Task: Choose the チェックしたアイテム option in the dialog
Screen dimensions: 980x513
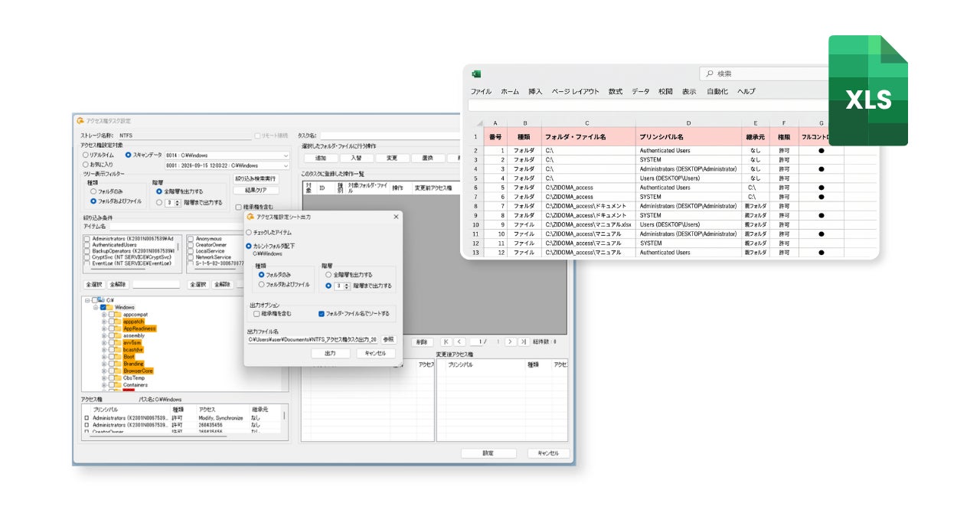Action: (249, 232)
